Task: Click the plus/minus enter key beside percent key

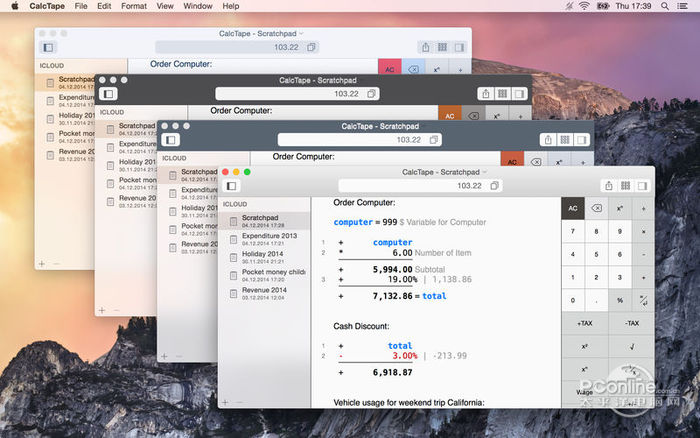Action: [643, 300]
